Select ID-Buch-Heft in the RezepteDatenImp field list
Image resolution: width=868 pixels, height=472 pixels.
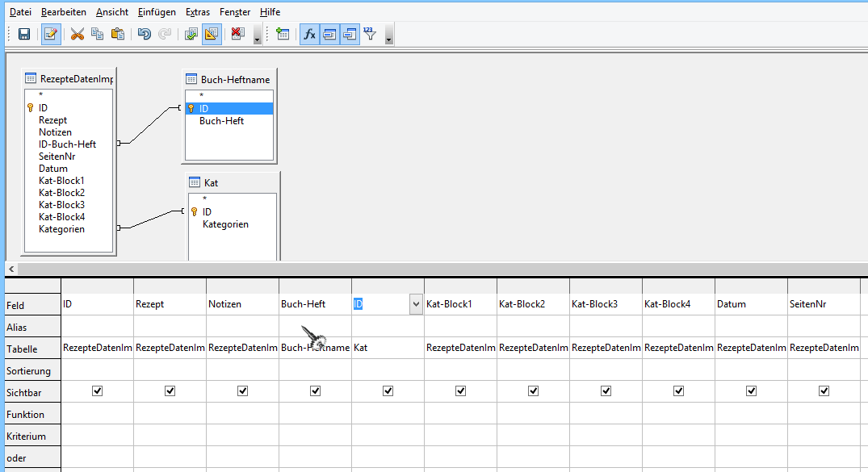(67, 144)
